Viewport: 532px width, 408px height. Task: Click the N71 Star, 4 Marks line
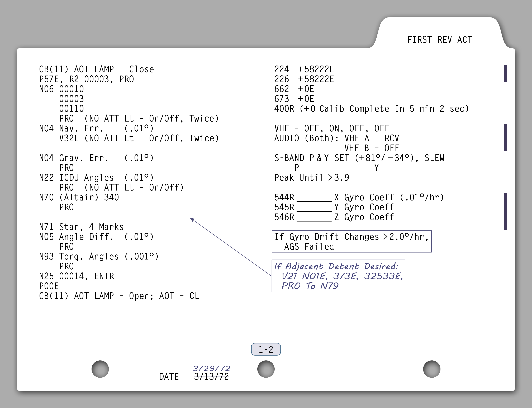pos(81,227)
